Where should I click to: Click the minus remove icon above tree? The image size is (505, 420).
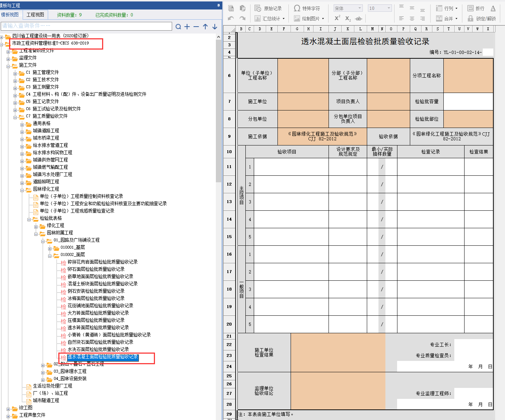tap(196, 27)
